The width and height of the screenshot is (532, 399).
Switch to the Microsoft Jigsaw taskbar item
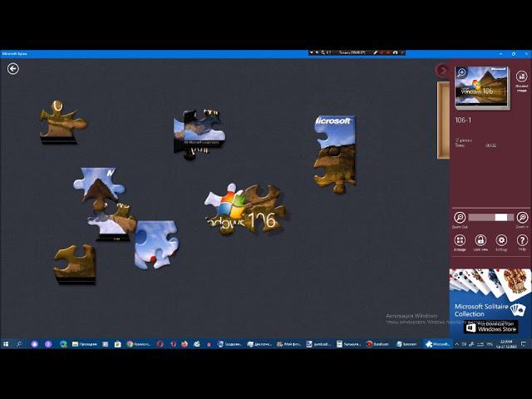coord(438,344)
